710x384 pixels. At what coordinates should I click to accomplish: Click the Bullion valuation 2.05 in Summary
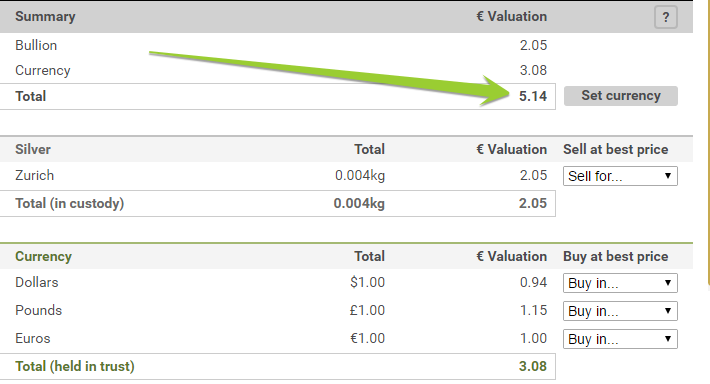(x=533, y=45)
